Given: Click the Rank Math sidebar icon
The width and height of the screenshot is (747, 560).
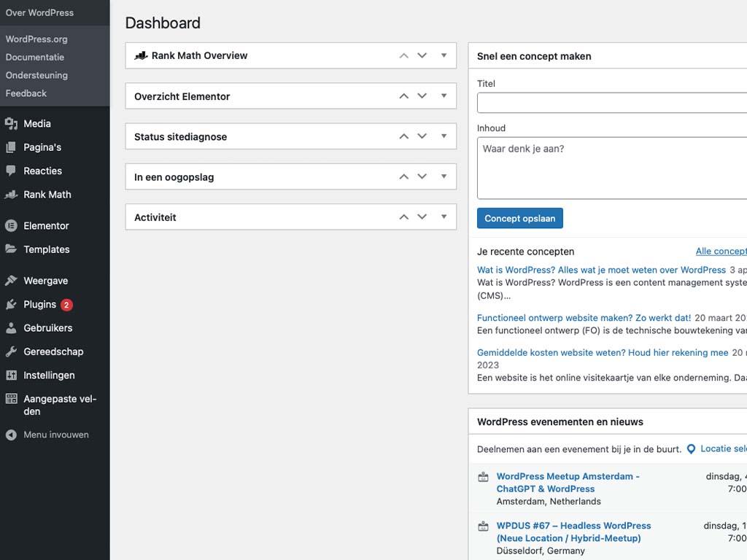Looking at the screenshot, I should coord(12,195).
